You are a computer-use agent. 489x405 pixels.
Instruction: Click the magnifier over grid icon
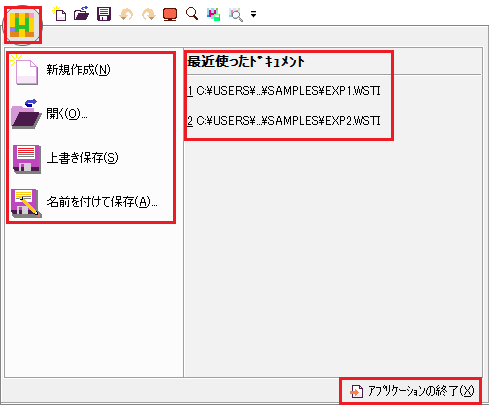(236, 15)
